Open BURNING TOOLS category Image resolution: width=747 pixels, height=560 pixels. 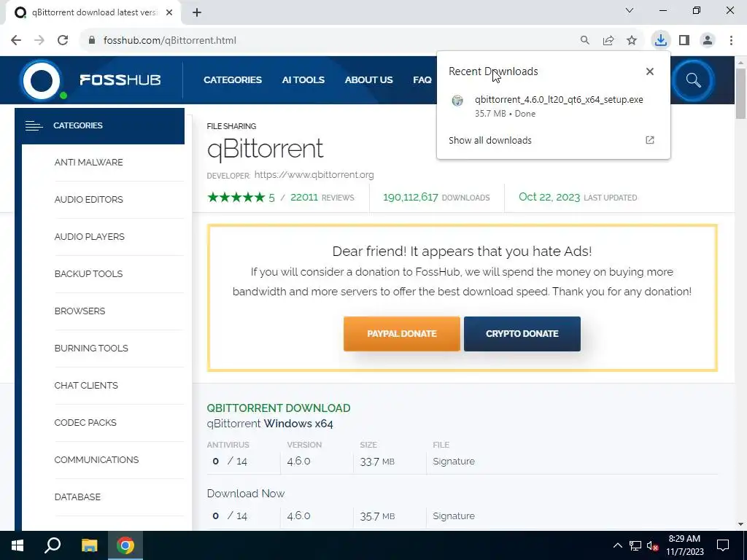pyautogui.click(x=91, y=348)
